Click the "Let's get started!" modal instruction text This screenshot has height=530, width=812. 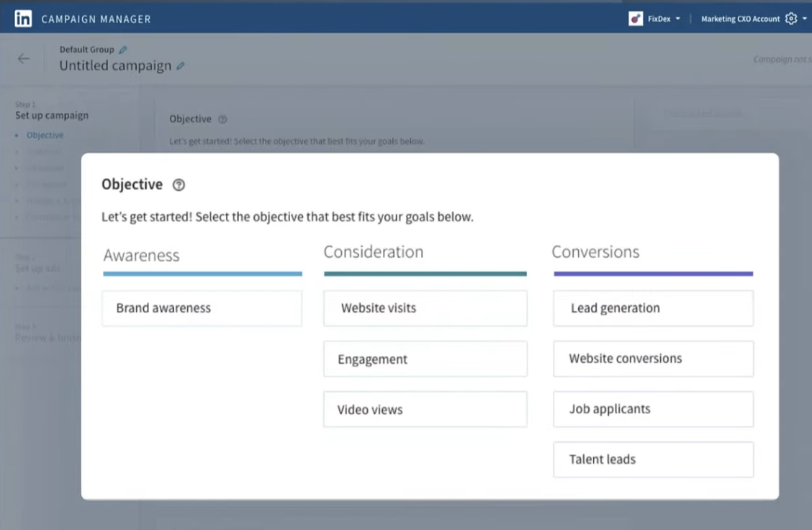tap(287, 217)
